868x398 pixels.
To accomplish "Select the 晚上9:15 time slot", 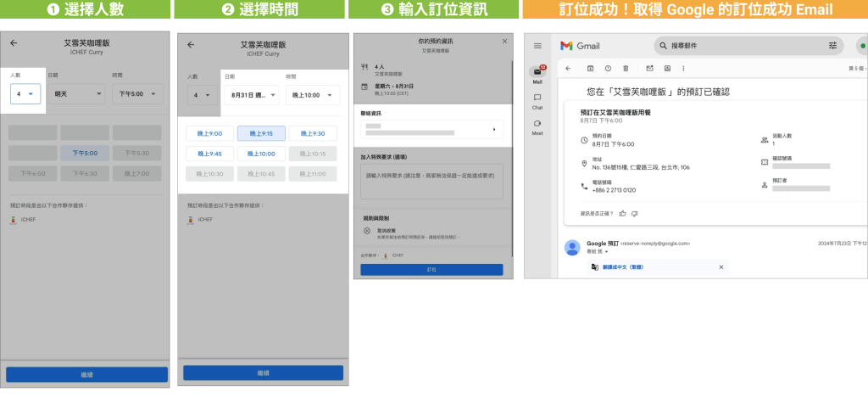I will coord(261,133).
